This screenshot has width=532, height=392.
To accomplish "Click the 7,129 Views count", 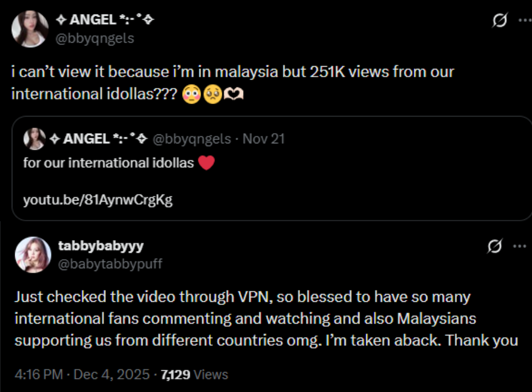I will tap(194, 374).
